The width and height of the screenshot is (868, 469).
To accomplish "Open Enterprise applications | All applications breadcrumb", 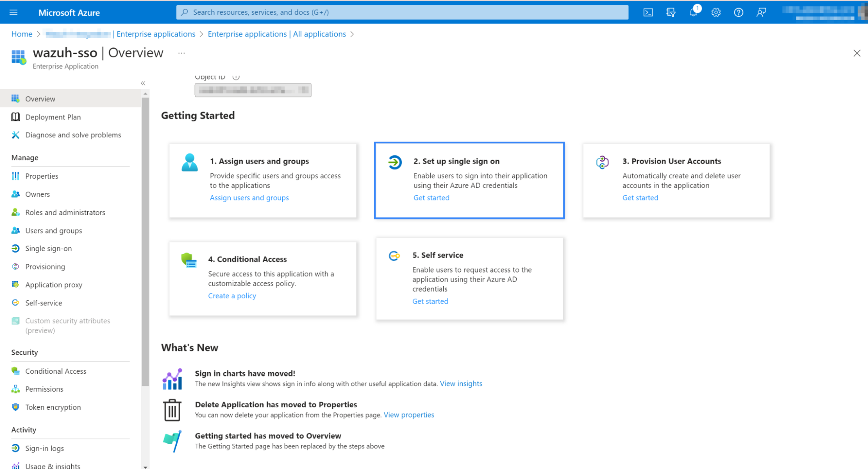I will (277, 34).
